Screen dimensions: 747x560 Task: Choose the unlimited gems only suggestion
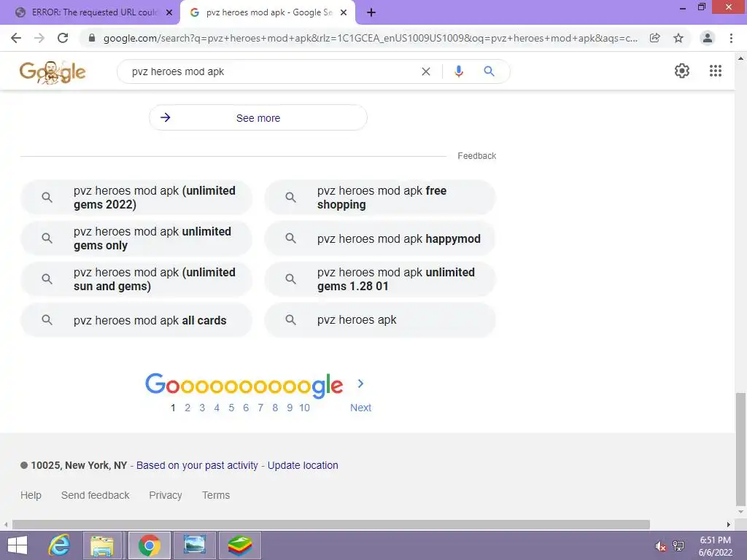tap(136, 238)
